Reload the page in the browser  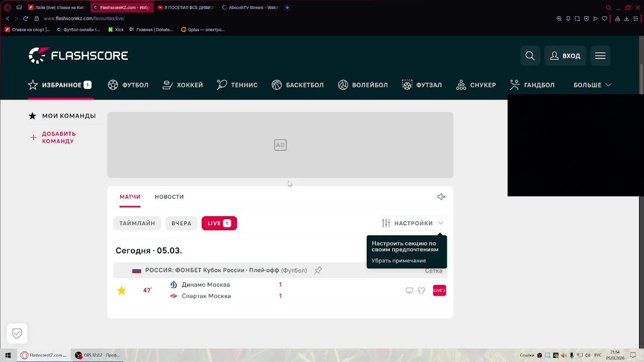tap(25, 19)
